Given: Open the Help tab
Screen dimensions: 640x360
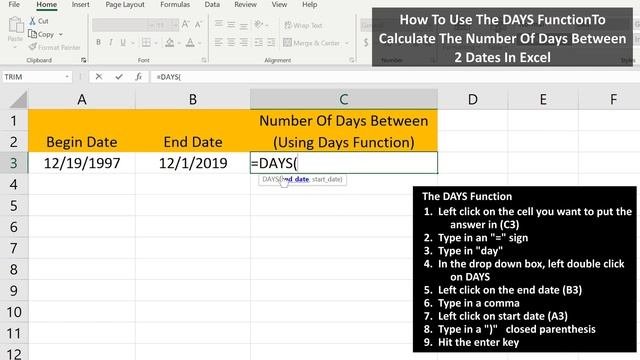Looking at the screenshot, I should coord(309,4).
